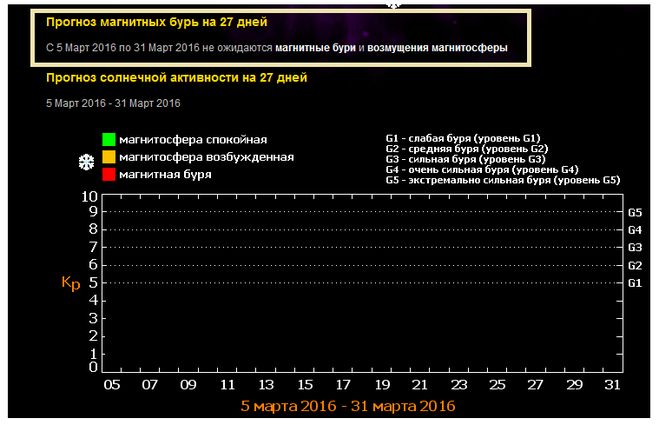Click date 17 on the chart's x-axis

pos(343,385)
